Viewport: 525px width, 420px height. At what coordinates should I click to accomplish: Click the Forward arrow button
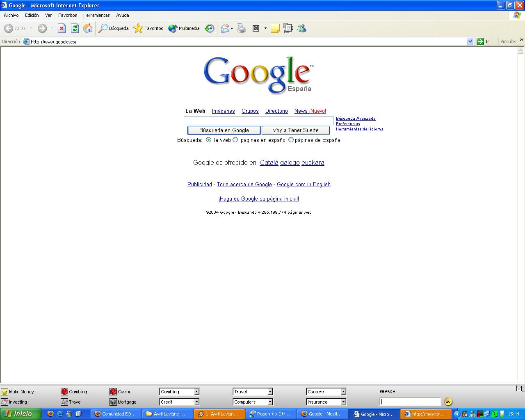(42, 28)
